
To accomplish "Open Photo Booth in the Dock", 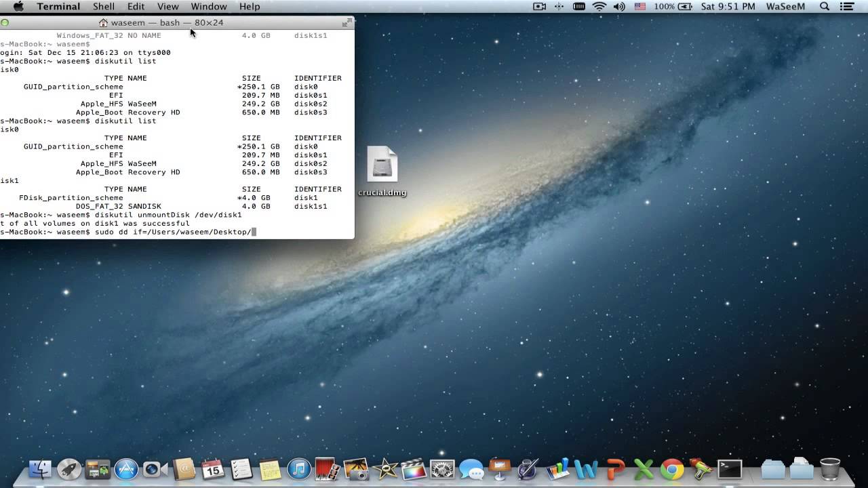I will click(328, 468).
